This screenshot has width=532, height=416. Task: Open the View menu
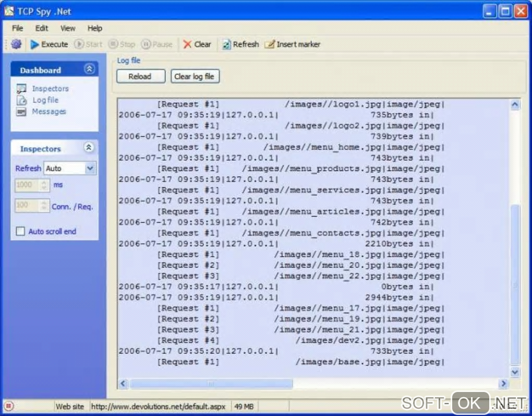click(x=68, y=28)
